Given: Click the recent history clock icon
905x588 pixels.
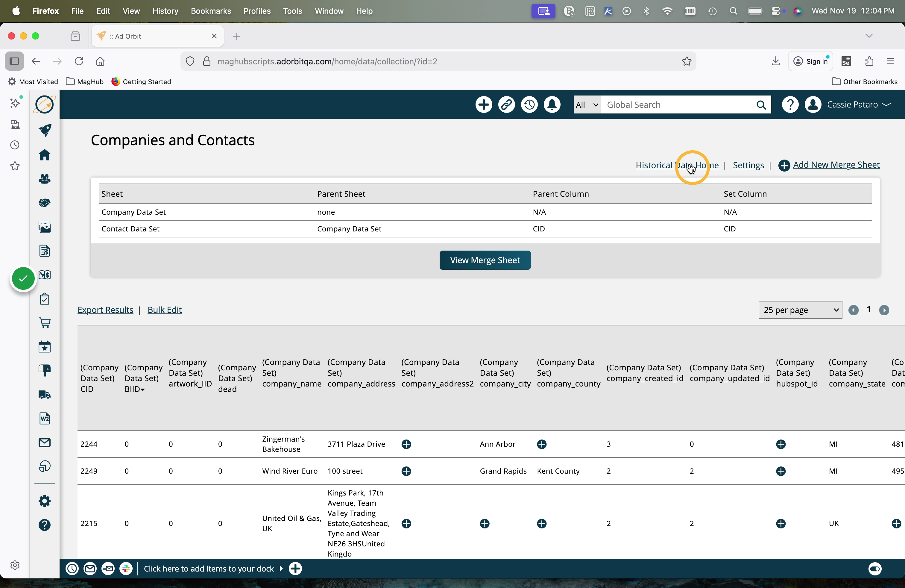Looking at the screenshot, I should pos(529,104).
